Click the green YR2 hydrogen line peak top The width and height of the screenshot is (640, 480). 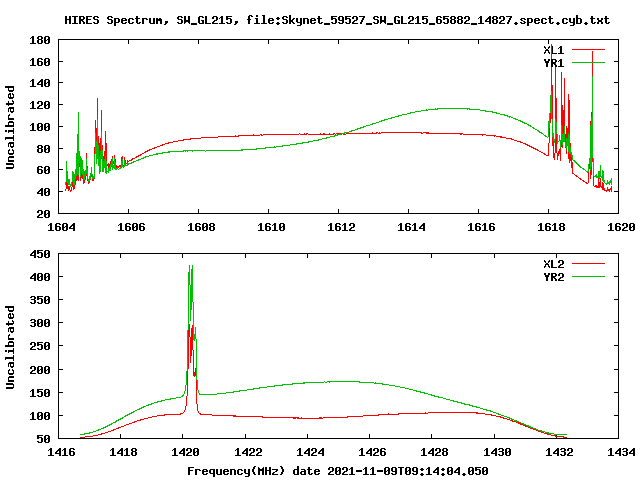point(190,266)
